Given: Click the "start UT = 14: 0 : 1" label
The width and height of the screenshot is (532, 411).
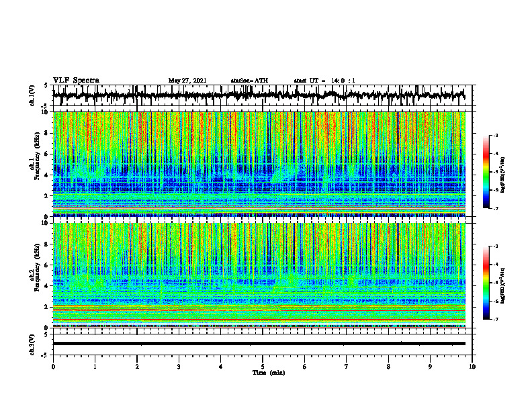Looking at the screenshot, I should click(x=324, y=81).
